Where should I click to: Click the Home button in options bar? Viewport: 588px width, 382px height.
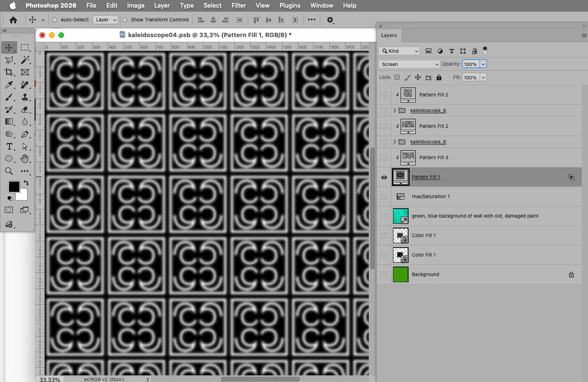point(13,19)
